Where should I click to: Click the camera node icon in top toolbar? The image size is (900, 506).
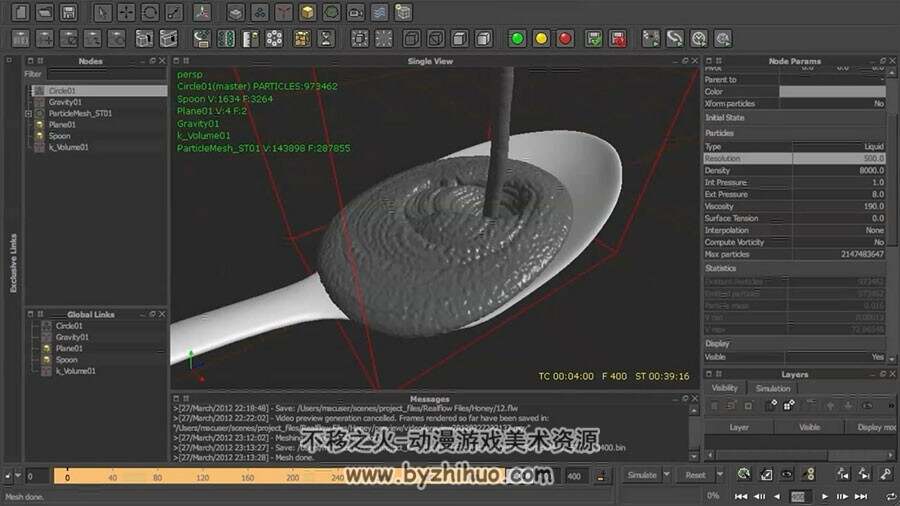pyautogui.click(x=355, y=12)
